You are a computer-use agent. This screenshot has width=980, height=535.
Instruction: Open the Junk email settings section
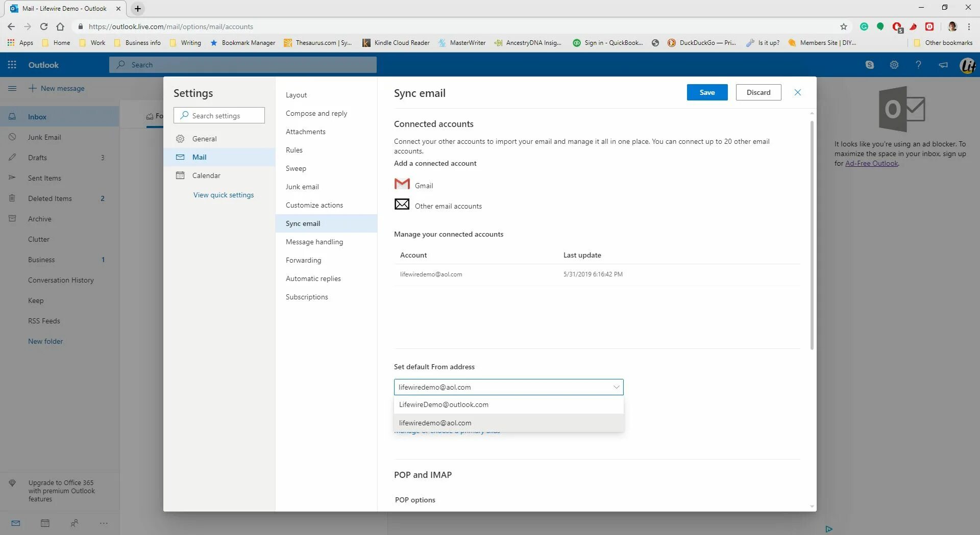pos(327,187)
